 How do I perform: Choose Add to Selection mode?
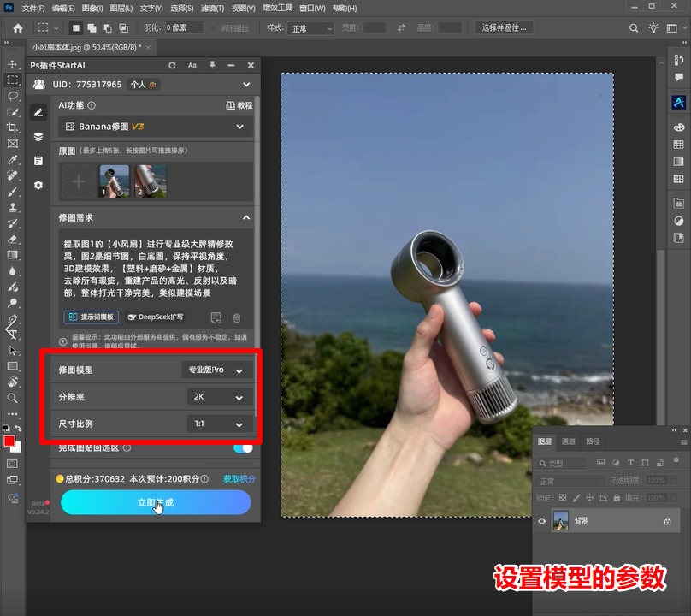[92, 27]
